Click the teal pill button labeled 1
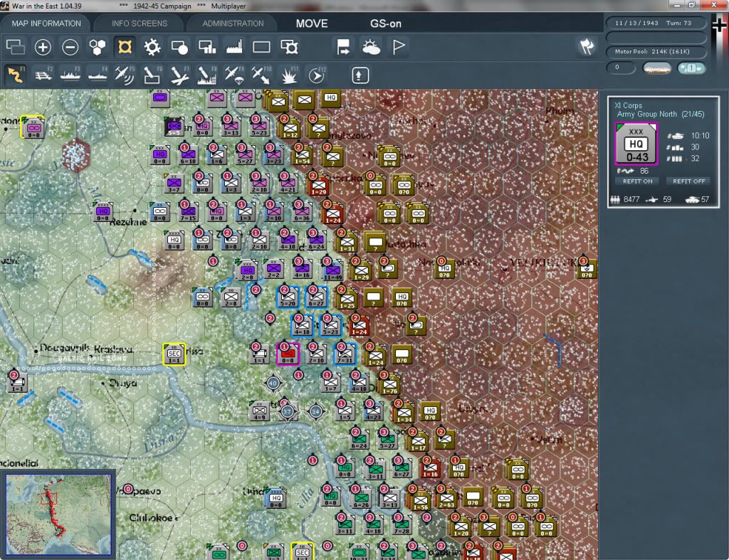The width and height of the screenshot is (729, 560). (691, 68)
